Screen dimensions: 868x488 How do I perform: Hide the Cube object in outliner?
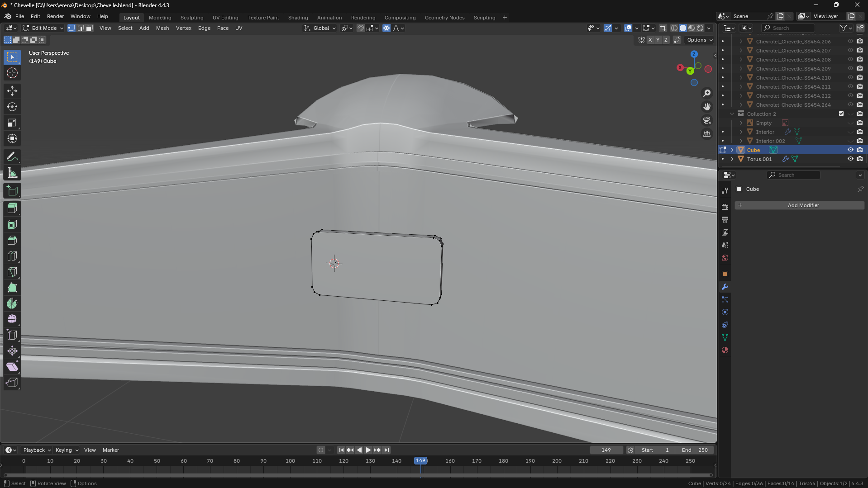850,150
